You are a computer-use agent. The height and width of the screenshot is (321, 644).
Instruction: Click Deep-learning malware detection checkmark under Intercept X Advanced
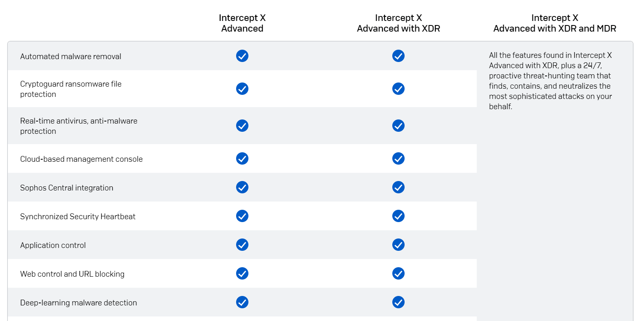[242, 302]
